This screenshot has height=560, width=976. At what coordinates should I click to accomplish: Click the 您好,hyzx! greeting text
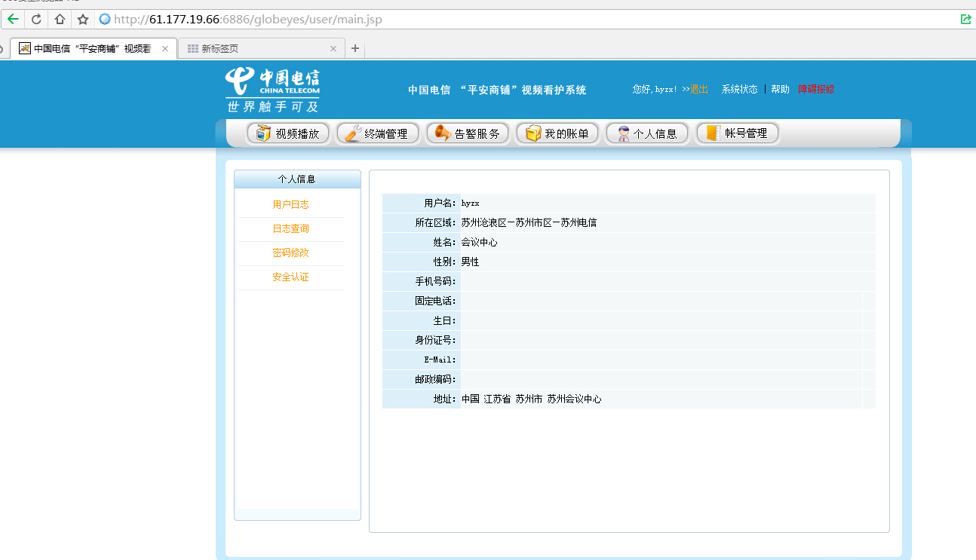655,89
